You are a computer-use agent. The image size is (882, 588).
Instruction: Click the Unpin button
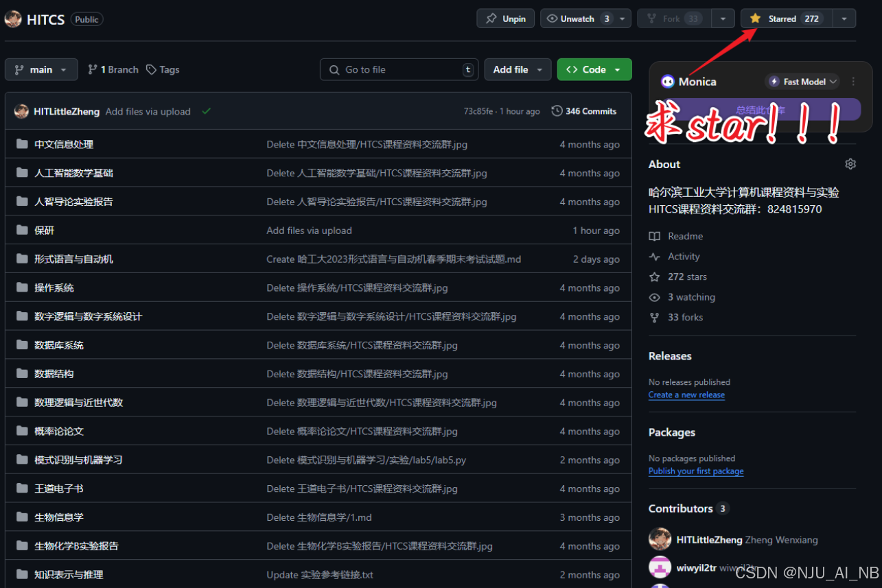click(505, 19)
